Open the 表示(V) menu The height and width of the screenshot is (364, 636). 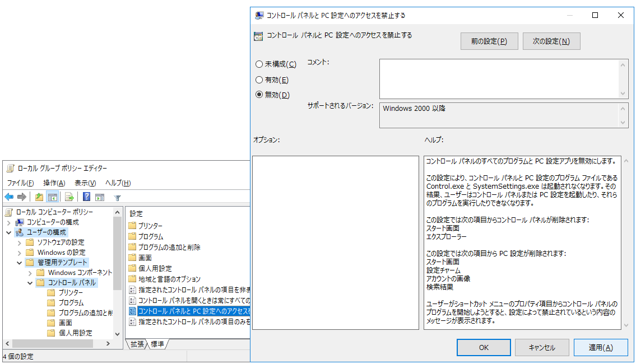85,183
